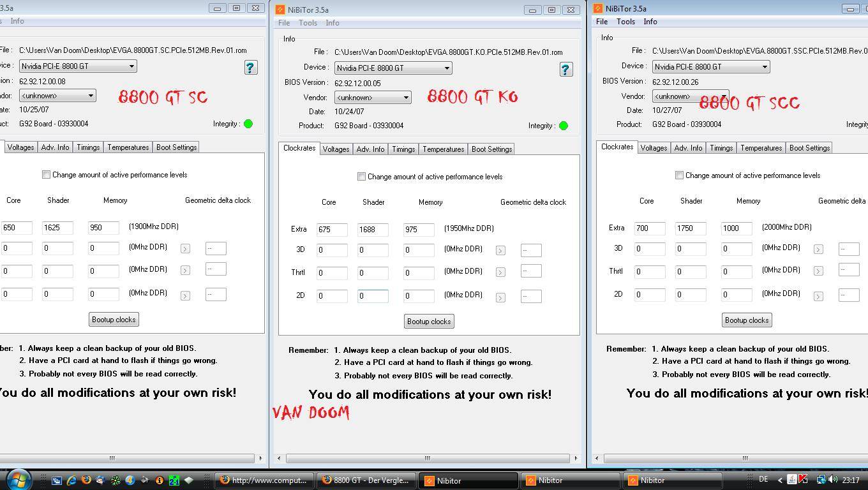Open the Device dropdown in KO window
Screen dimensions: 868x490
coord(394,68)
